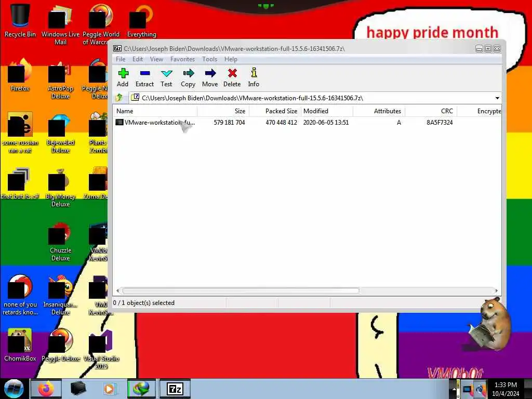
Task: Select the Everything desktop icon
Action: pos(141,20)
